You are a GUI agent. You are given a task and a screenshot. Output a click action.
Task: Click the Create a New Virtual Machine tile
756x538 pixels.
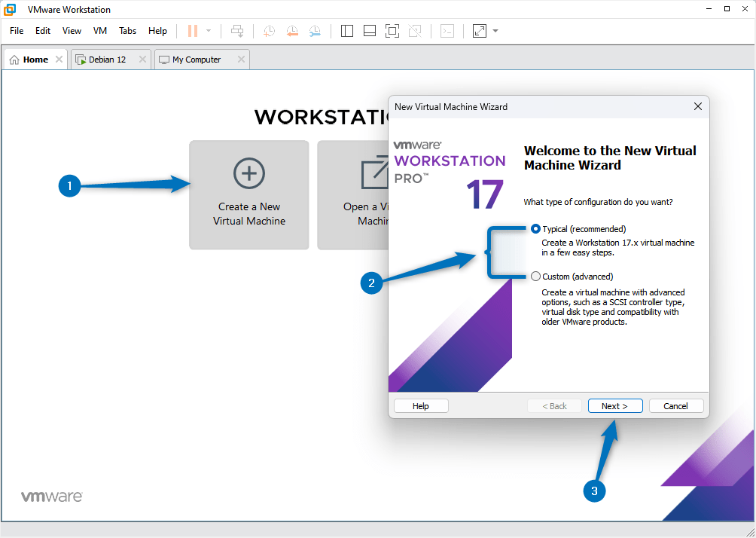tap(248, 194)
